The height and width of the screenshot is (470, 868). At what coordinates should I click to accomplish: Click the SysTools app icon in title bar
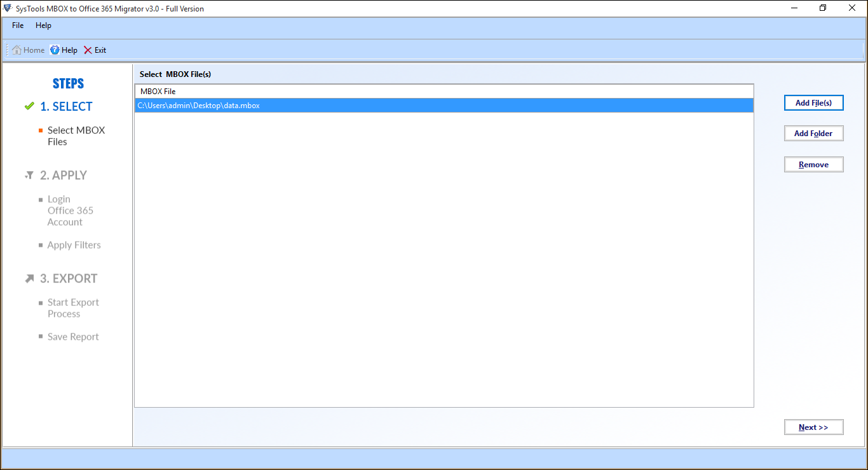coord(8,8)
